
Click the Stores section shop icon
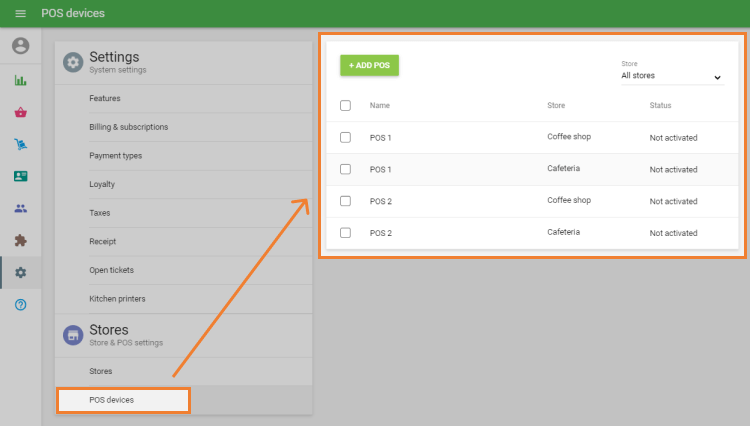73,336
